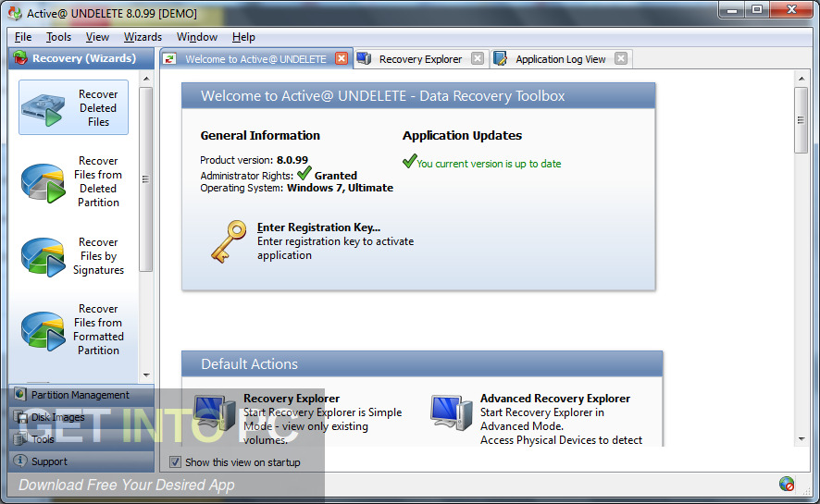Click the Recover Files from Deleted Partition icon
The width and height of the screenshot is (820, 504).
pos(43,182)
